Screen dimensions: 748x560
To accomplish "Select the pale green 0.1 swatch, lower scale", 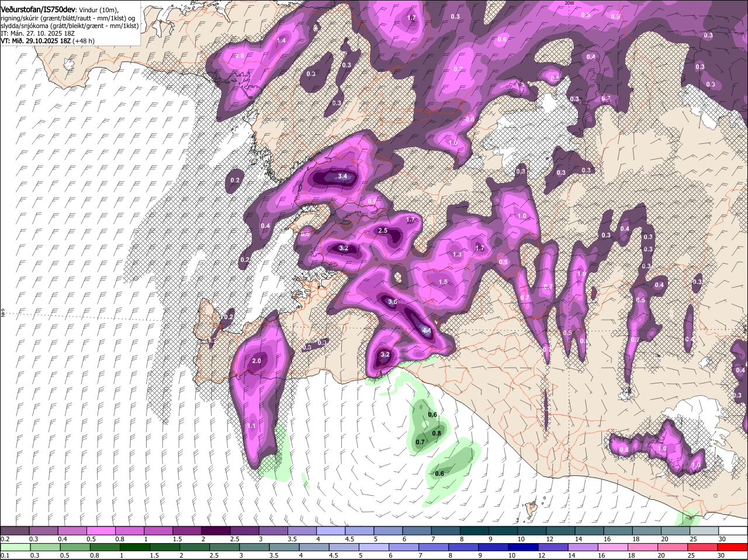I will (x=16, y=547).
